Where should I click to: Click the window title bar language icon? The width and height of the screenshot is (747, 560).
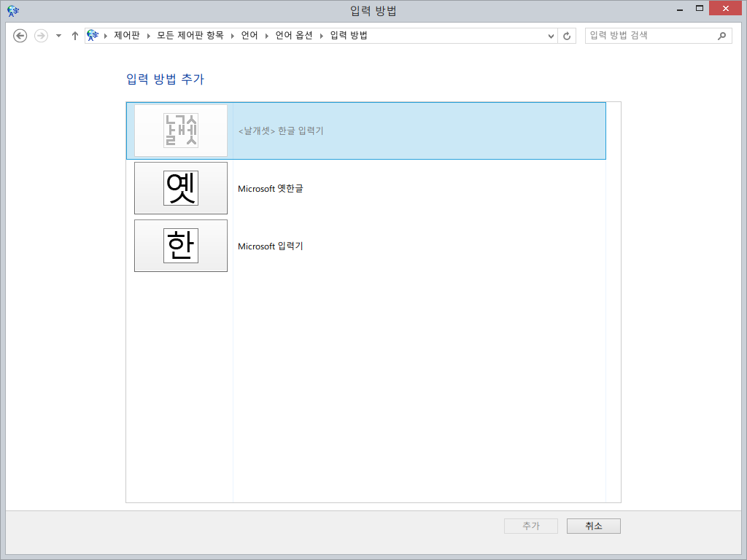(13, 10)
